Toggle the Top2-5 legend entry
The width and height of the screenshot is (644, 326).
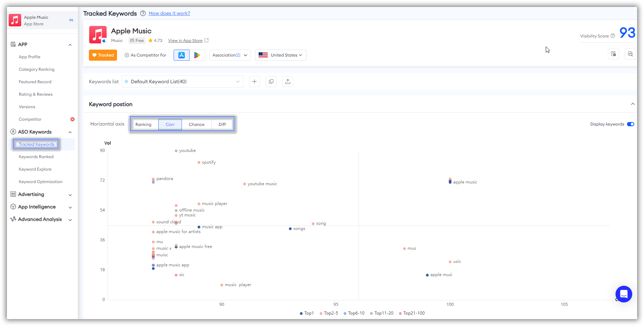pos(329,313)
